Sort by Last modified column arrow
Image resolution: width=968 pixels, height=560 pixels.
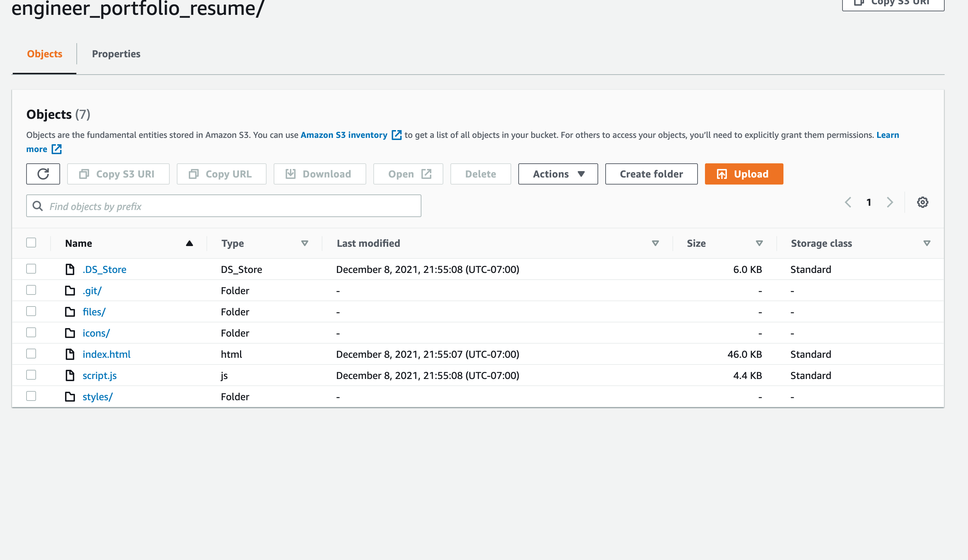(x=655, y=244)
